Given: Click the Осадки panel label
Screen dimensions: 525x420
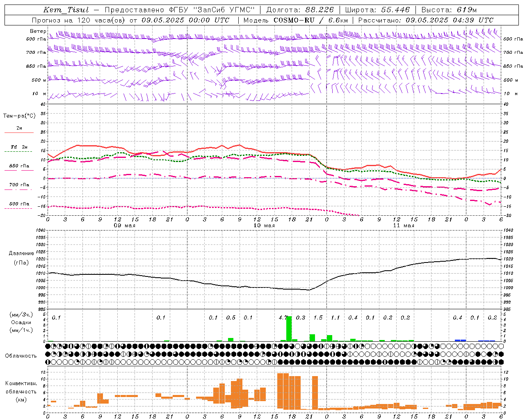Looking at the screenshot, I should coord(21,322).
